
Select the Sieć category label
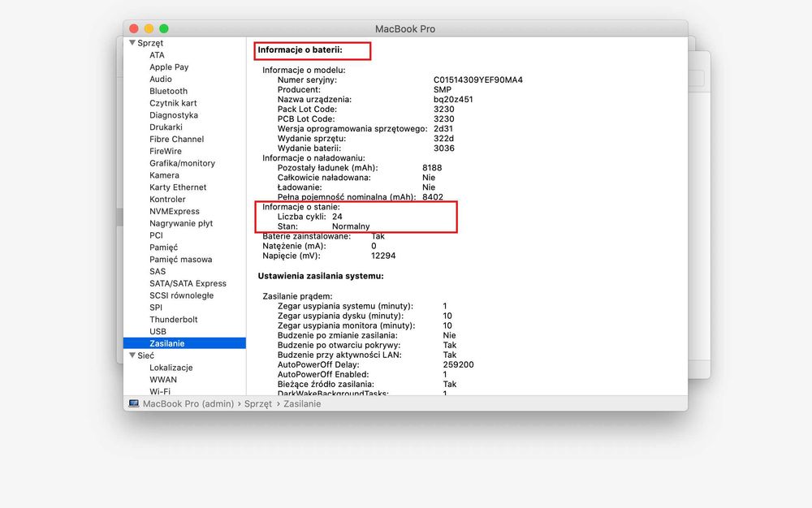[145, 355]
